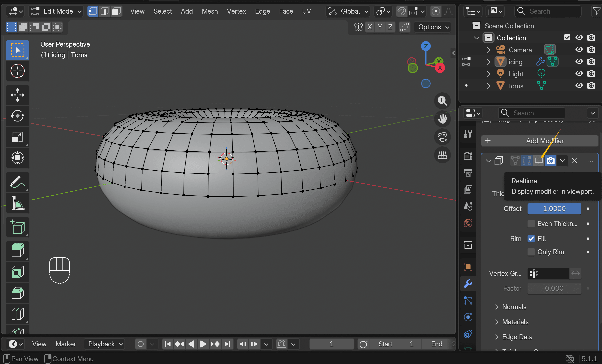This screenshot has height=364, width=602.
Task: Select the Measure tool
Action: 18,203
